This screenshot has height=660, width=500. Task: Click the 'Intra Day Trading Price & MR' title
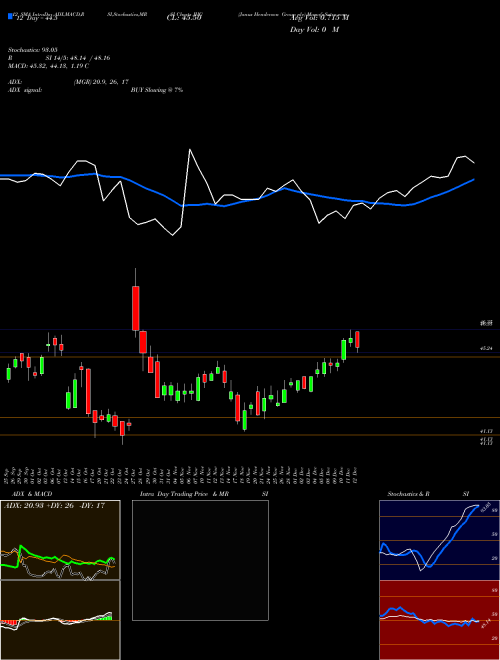point(184,494)
